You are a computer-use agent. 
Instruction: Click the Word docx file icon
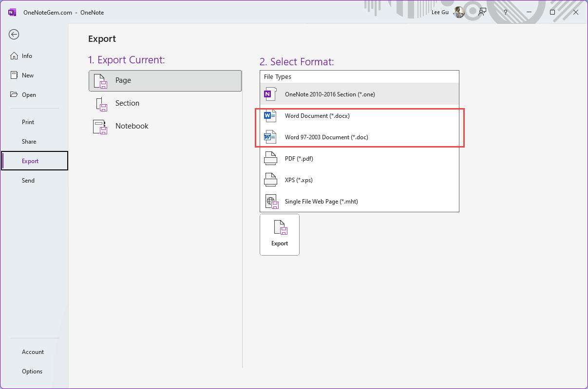tap(269, 116)
